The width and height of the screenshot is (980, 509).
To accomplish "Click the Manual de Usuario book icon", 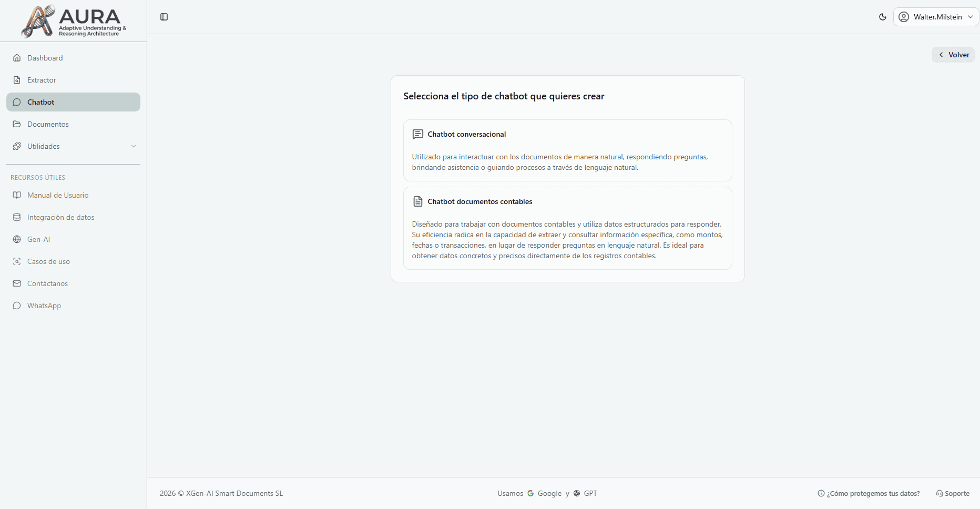I will click(17, 195).
